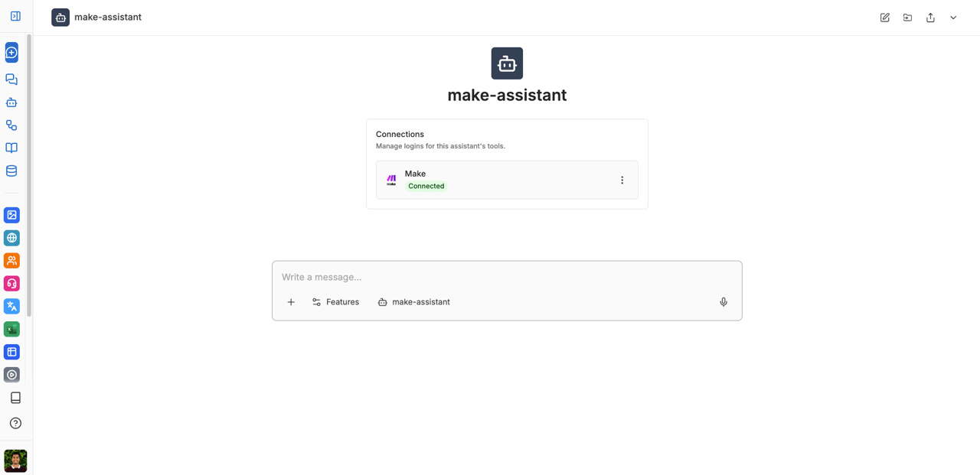Open Make connection options menu
This screenshot has height=475, width=980.
(622, 180)
